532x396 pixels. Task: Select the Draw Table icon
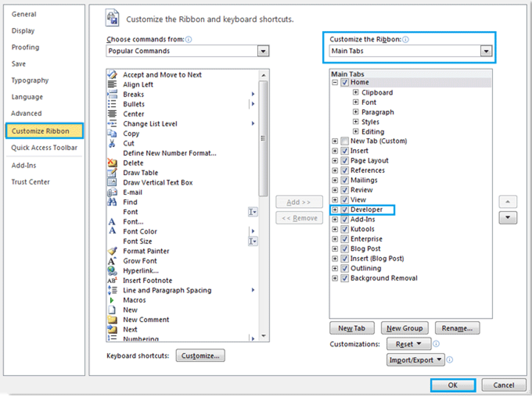click(x=112, y=172)
